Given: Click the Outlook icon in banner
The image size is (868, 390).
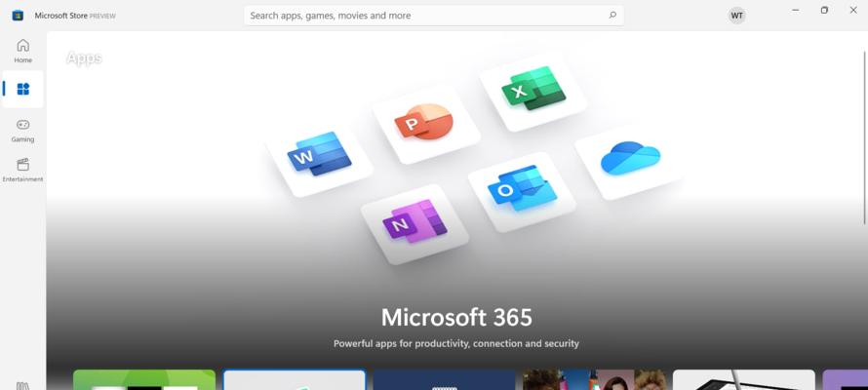Looking at the screenshot, I should click(522, 188).
